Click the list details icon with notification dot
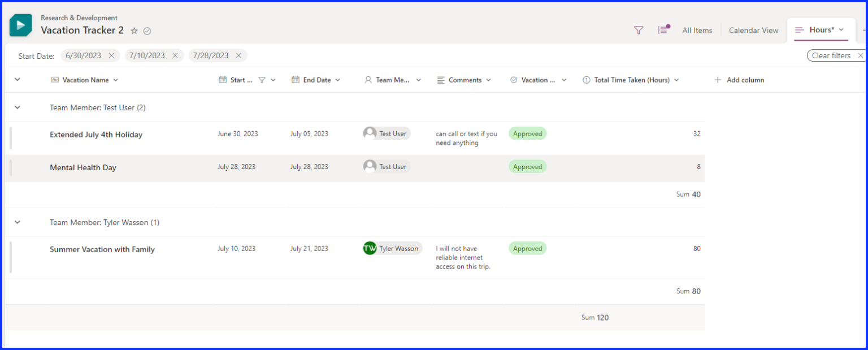 point(662,31)
